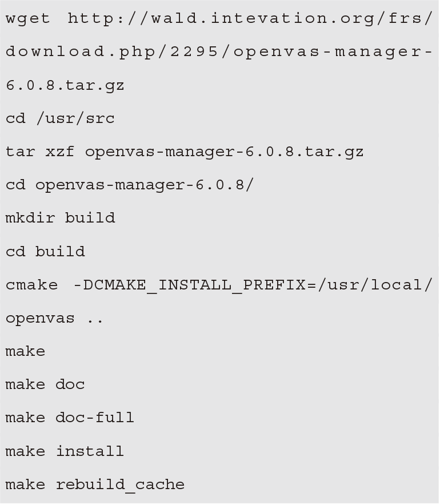Click the 6.0.8.tar.gz filename line

point(65,85)
